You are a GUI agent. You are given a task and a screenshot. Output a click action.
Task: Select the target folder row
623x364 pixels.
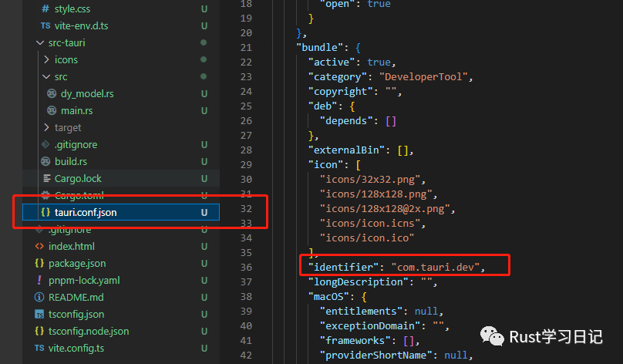(121, 127)
